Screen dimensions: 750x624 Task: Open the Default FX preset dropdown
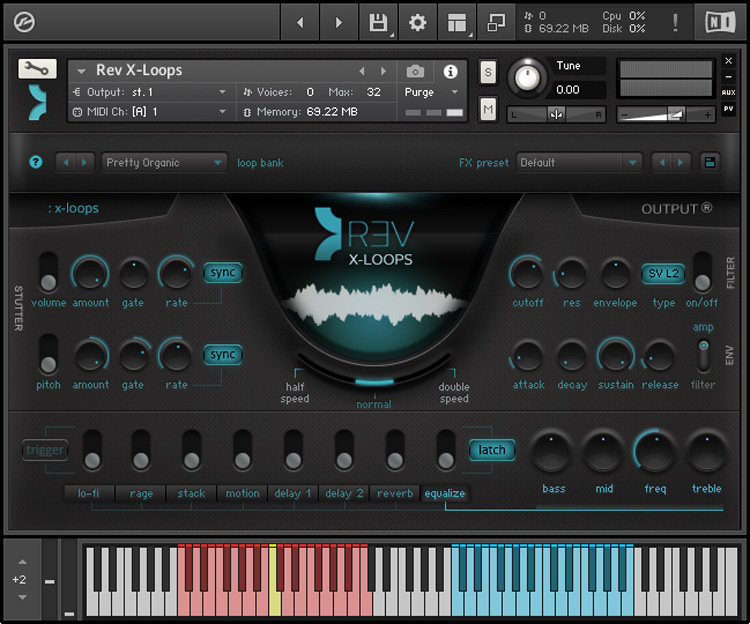(x=579, y=163)
